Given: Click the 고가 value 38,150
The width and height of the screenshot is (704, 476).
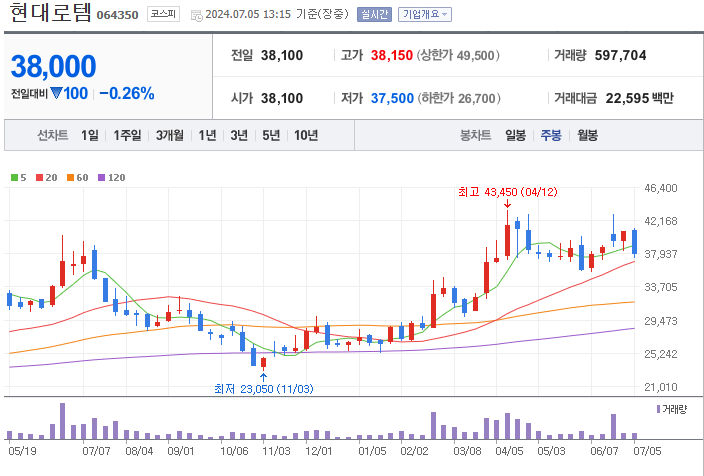Looking at the screenshot, I should [x=392, y=55].
